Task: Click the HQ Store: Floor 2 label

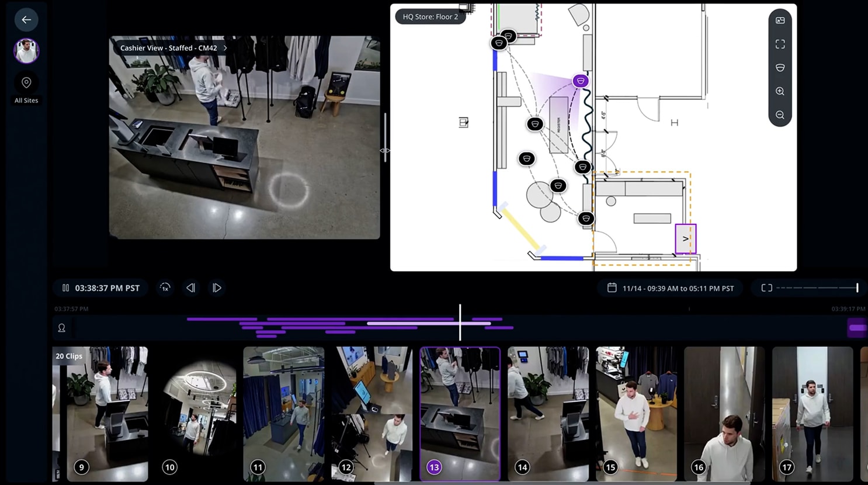Action: point(430,16)
